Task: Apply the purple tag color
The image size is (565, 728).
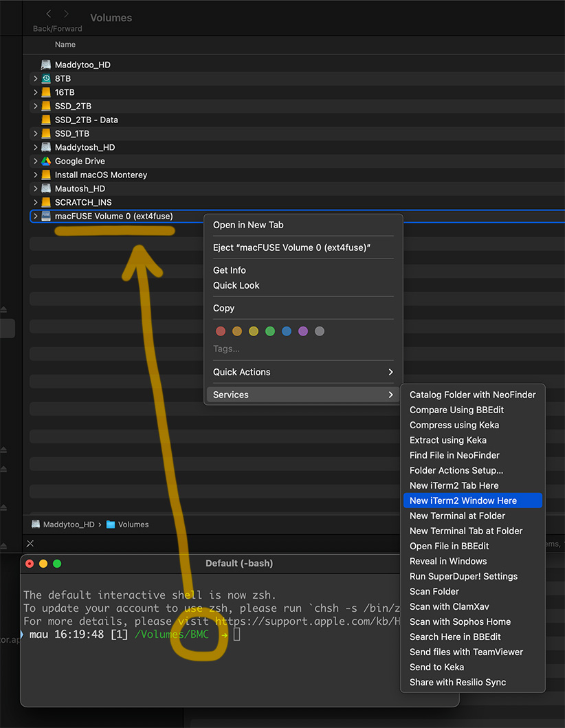Action: [303, 331]
